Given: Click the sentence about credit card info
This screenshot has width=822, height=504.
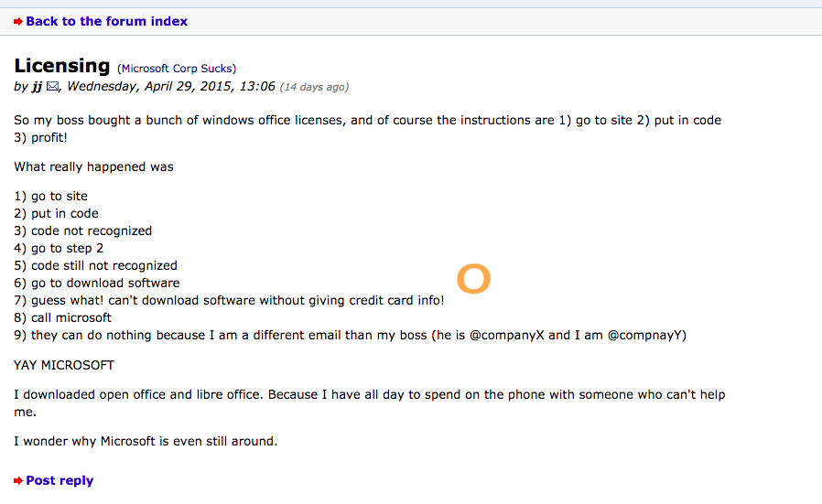Looking at the screenshot, I should pyautogui.click(x=229, y=300).
